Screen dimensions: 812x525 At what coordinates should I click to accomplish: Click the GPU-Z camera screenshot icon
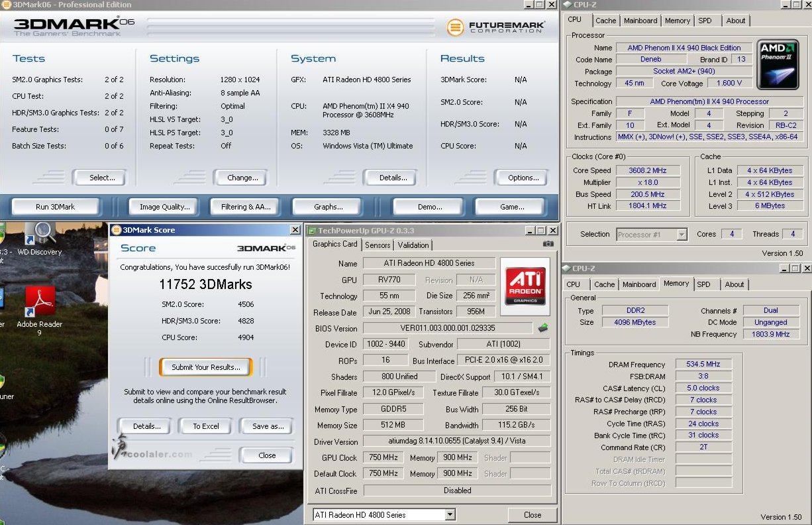click(x=548, y=244)
